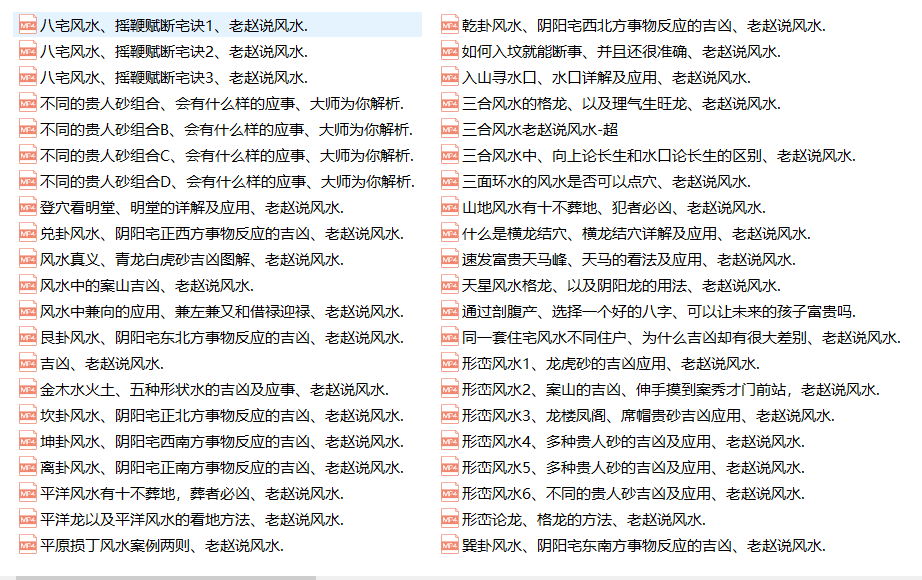Click file name 同一套住宅风水不同住户
The height and width of the screenshot is (580, 922).
click(x=680, y=337)
